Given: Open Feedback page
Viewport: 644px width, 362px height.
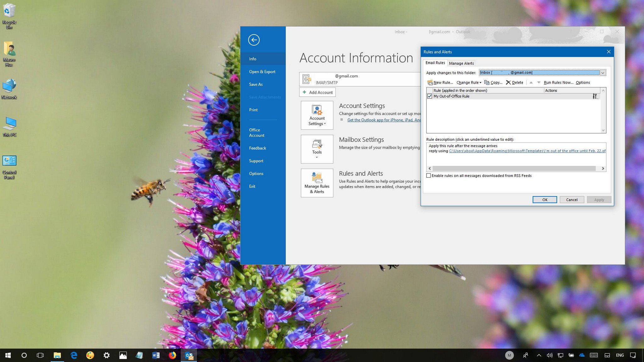Looking at the screenshot, I should [x=263, y=148].
